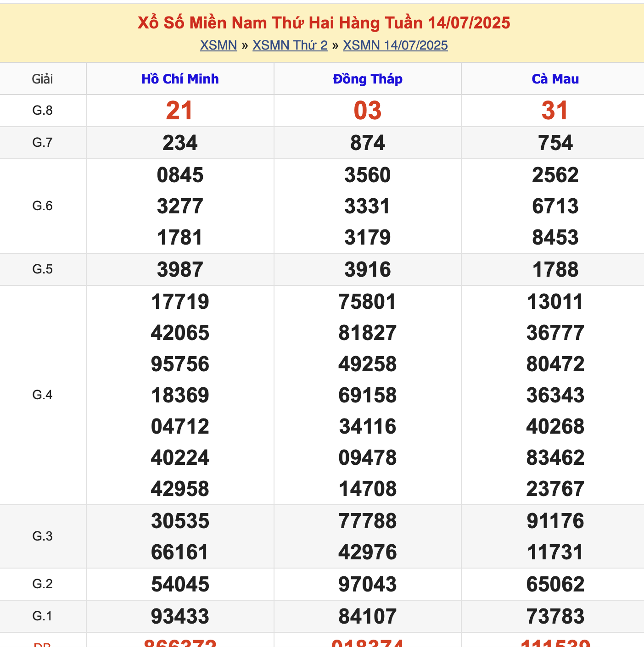Click the G.4 number 69158

tap(368, 395)
